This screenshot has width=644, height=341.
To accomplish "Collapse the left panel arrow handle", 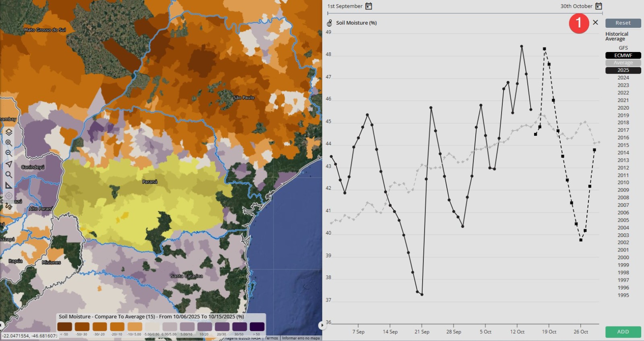I will (2, 325).
